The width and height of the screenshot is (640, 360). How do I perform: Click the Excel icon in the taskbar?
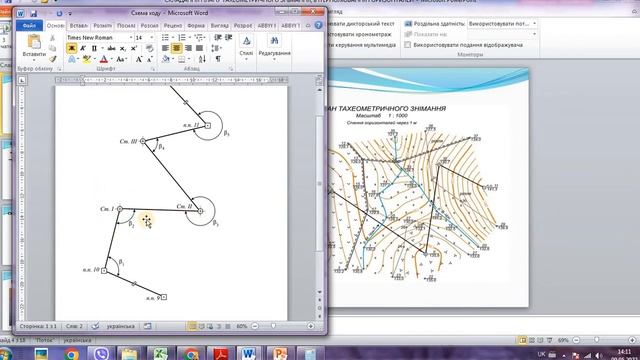(161, 353)
